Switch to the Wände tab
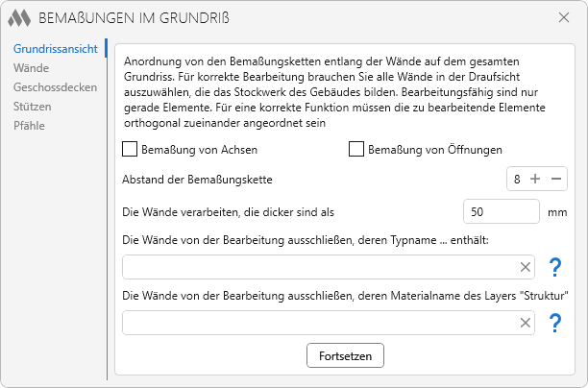Screen dimensions: 588x388 tap(32, 67)
